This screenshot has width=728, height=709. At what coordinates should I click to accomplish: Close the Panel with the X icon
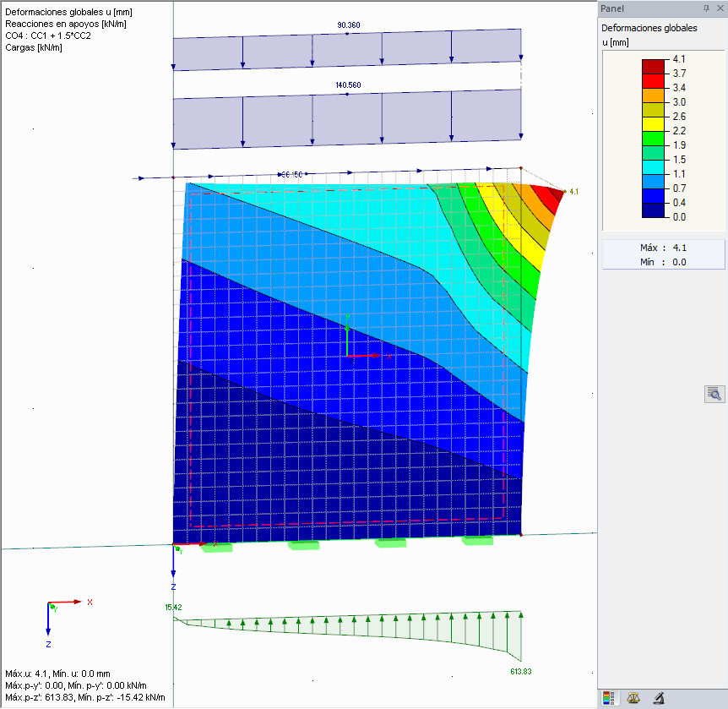point(720,8)
